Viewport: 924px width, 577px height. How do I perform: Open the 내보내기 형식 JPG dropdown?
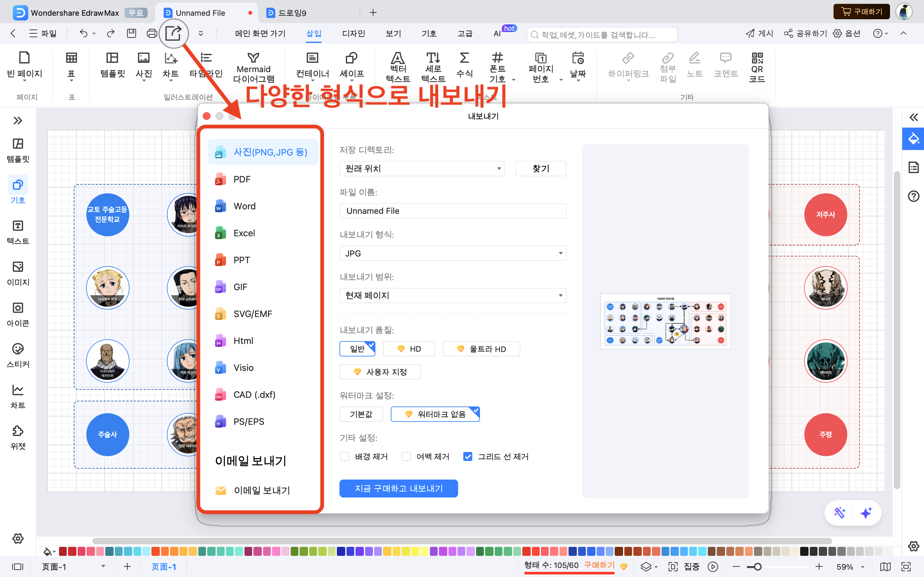pos(452,253)
